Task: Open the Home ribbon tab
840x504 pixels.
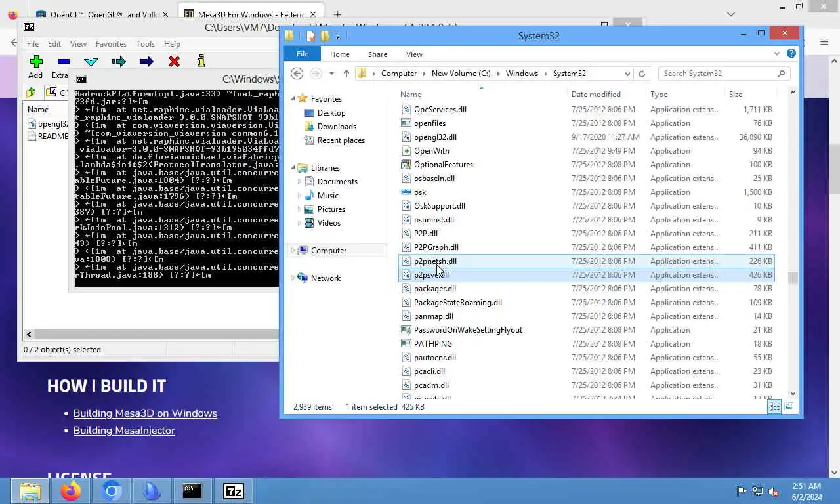Action: click(340, 54)
